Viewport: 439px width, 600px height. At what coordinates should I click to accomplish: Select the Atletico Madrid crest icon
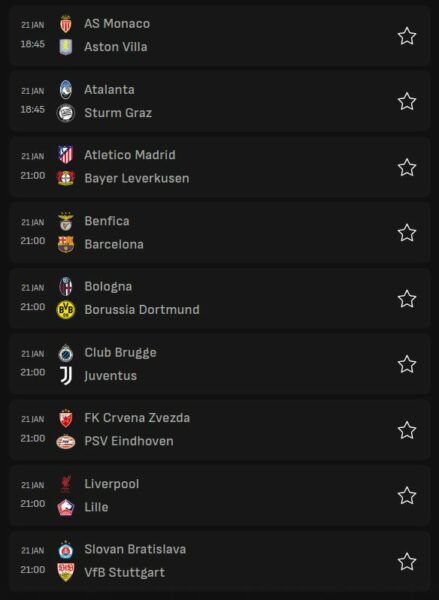[66, 155]
